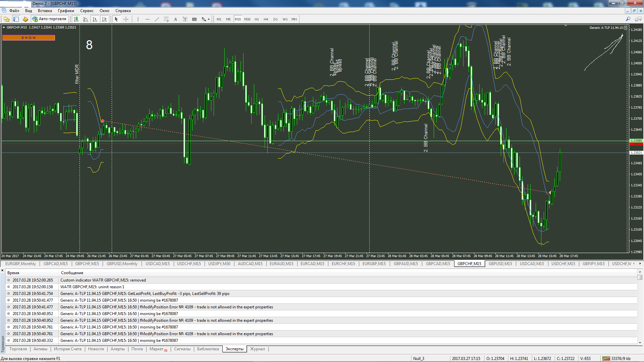Open the search magnifier icon
This screenshot has width=644, height=362.
[628, 19]
